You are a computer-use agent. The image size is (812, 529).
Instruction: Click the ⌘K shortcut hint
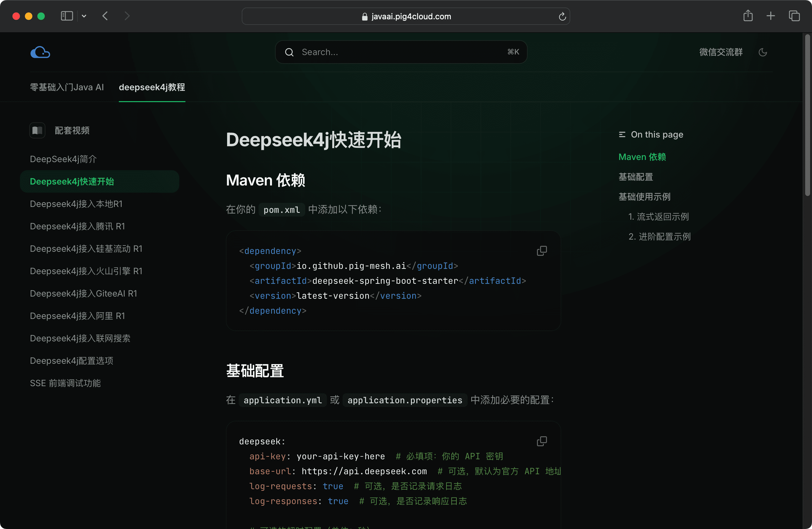coord(513,52)
